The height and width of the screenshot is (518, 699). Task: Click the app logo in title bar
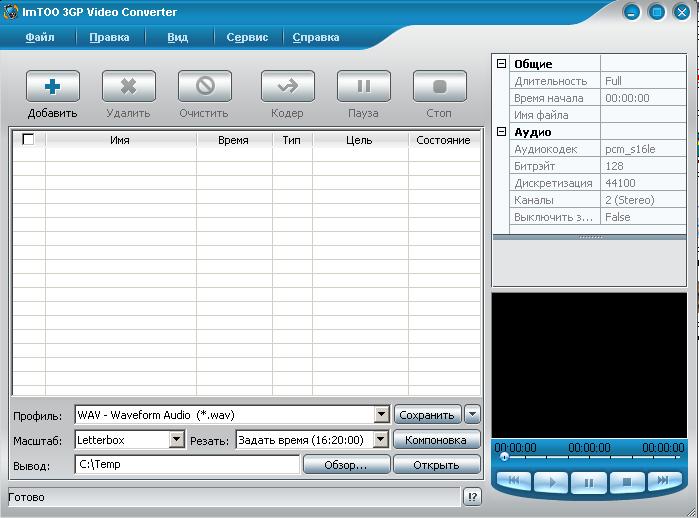10,12
